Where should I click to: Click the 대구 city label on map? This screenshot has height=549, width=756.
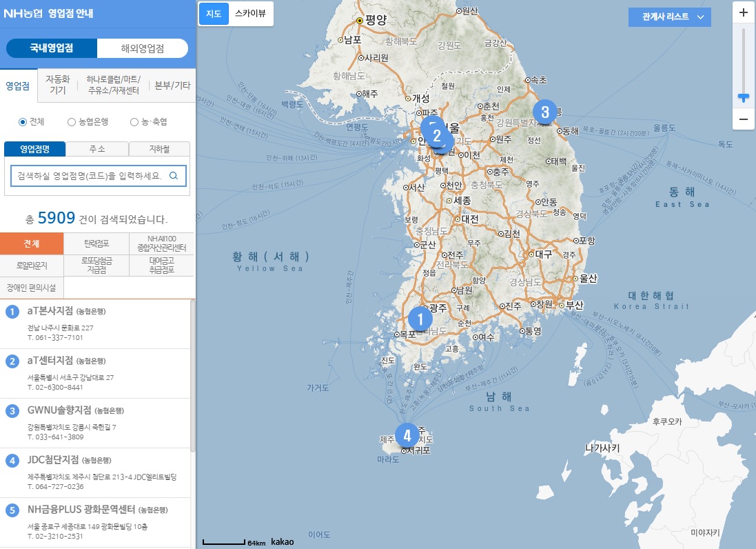click(x=543, y=254)
